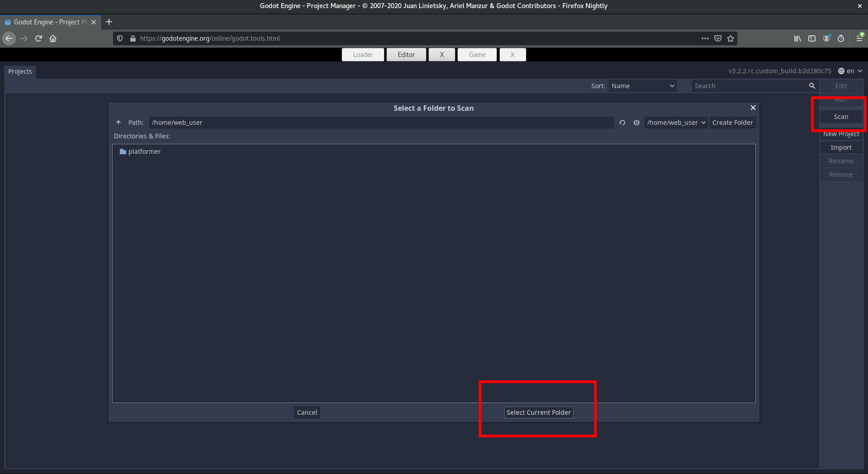This screenshot has width=868, height=474.
Task: Toggle Firefox sidebar icon
Action: [x=812, y=38]
